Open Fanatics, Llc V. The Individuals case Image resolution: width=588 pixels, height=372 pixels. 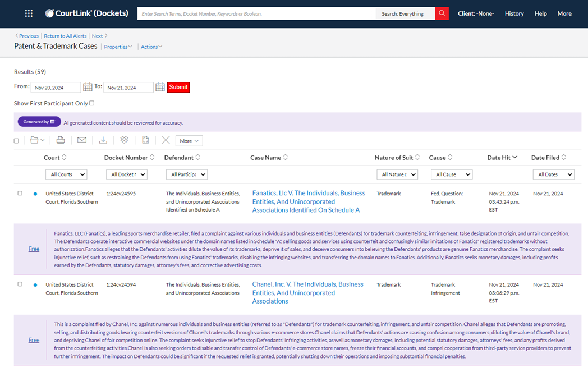coord(308,201)
